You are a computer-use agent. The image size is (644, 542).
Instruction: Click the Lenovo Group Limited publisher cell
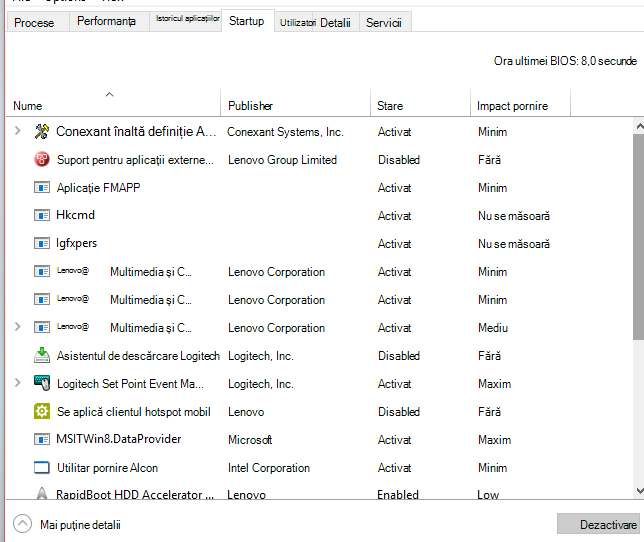coord(282,160)
